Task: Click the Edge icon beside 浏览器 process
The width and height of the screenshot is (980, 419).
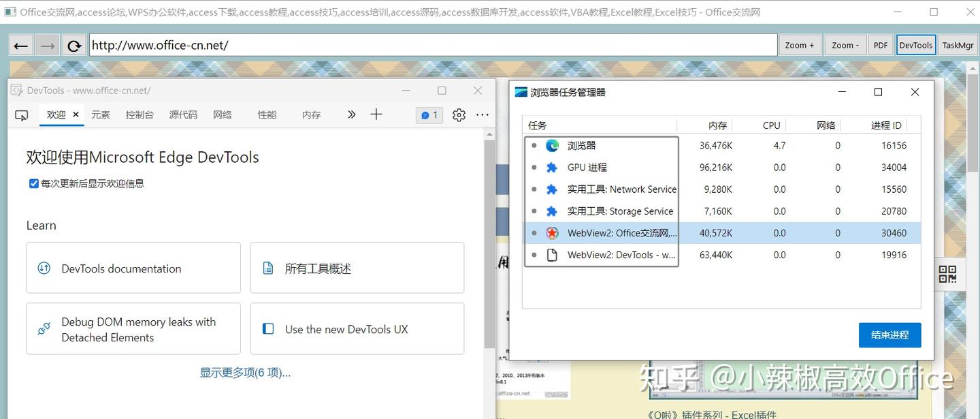Action: (551, 145)
